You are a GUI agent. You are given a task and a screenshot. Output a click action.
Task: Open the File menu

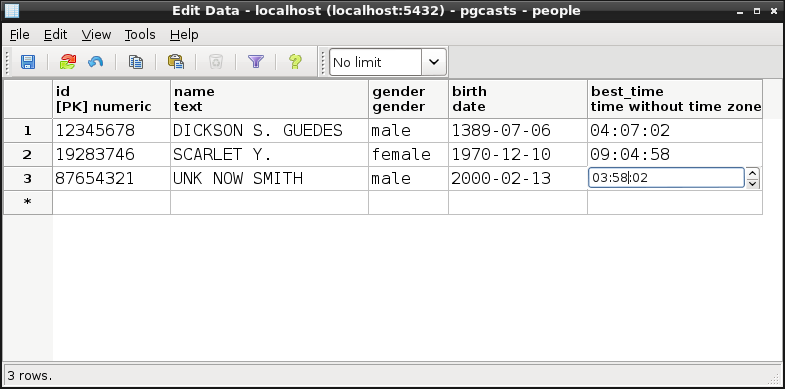click(x=20, y=35)
